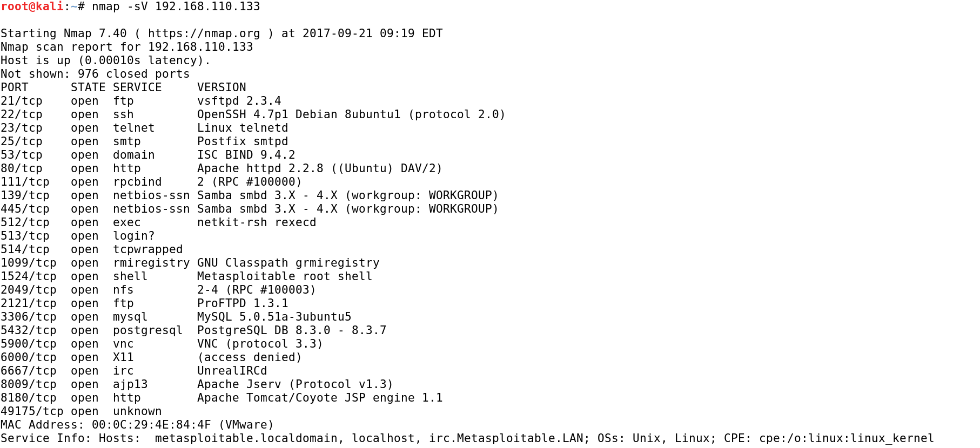Click the Postfix smtpd version text
Viewport: 980px width, 448px height.
[x=243, y=141]
